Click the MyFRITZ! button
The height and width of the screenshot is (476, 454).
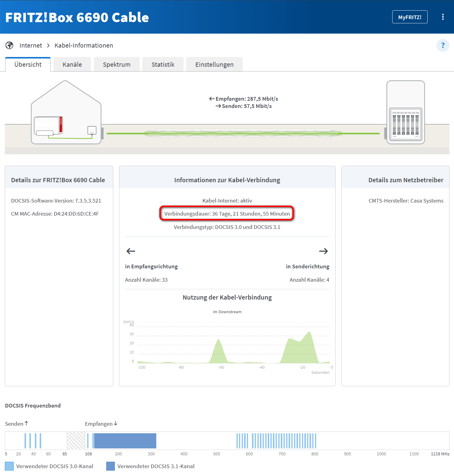[410, 17]
